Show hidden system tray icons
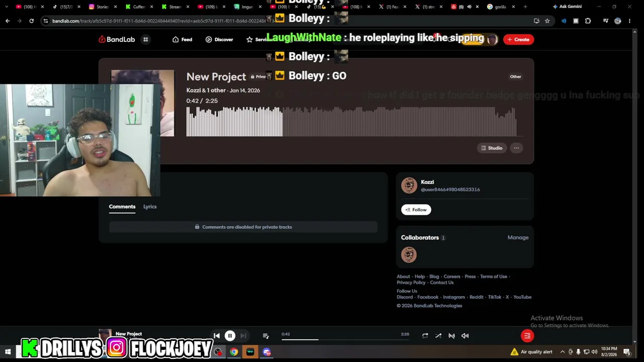 [562, 352]
